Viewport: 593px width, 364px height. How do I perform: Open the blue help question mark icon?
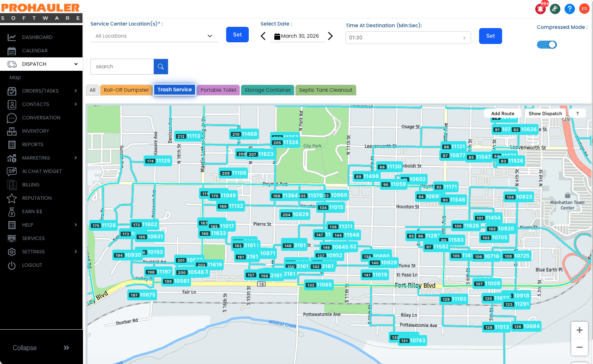[570, 8]
